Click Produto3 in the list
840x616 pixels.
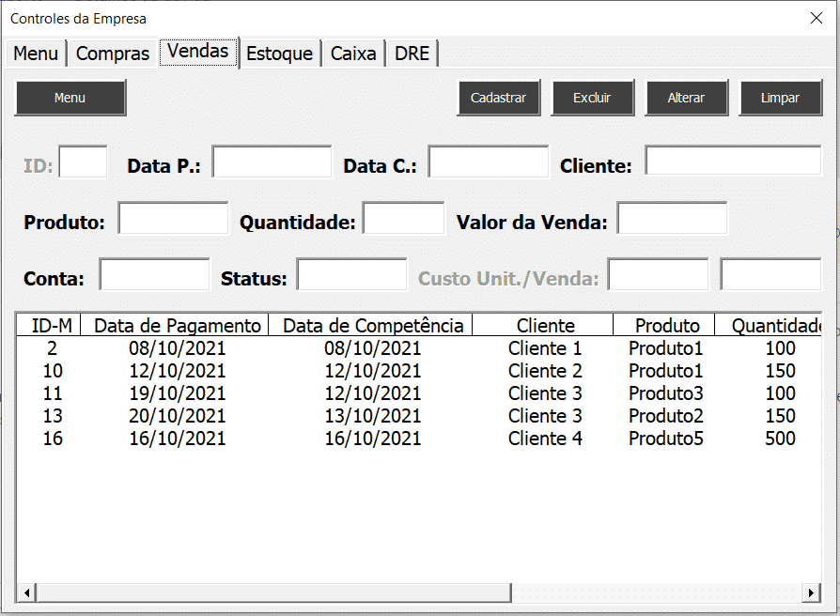click(x=666, y=393)
